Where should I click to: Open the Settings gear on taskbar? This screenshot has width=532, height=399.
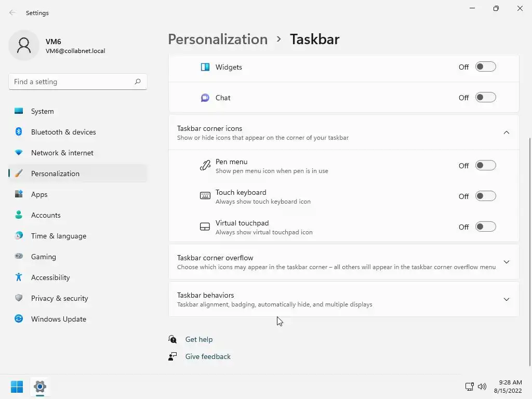[40, 387]
